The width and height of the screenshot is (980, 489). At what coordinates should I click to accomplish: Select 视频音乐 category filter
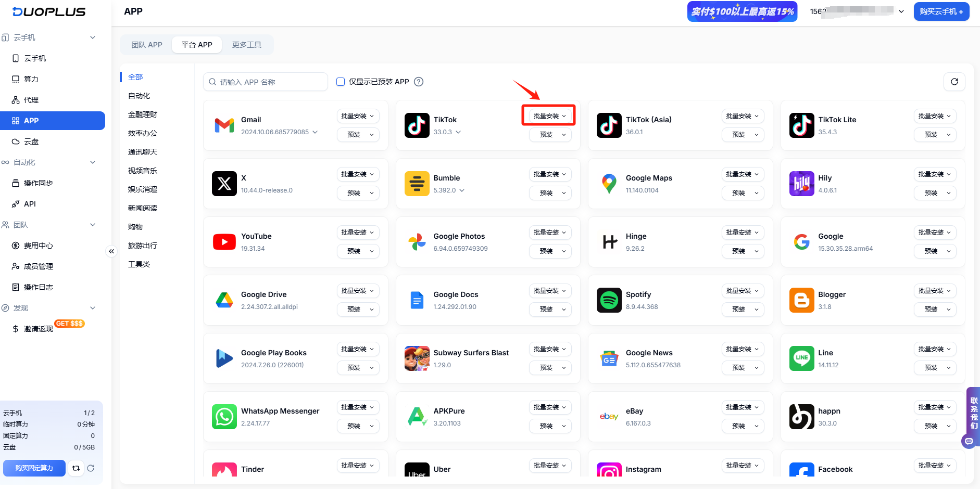[143, 171]
